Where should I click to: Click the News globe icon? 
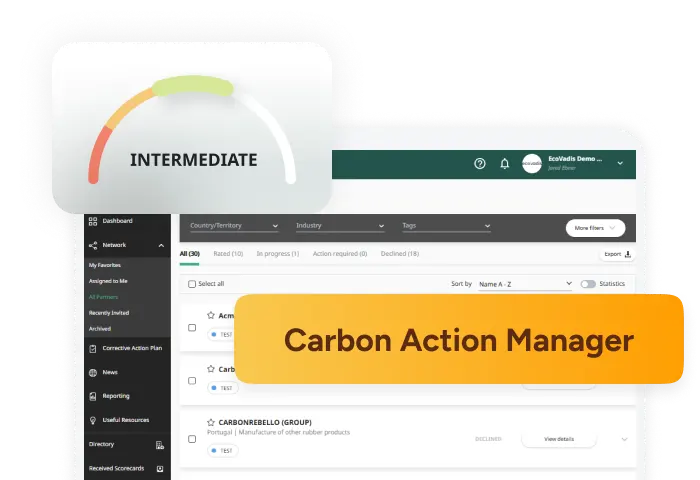93,372
